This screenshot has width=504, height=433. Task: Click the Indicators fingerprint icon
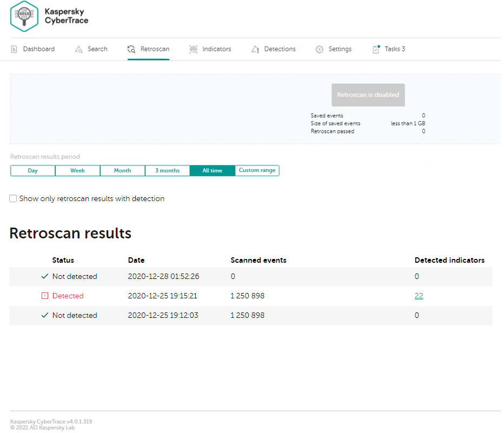coord(193,49)
